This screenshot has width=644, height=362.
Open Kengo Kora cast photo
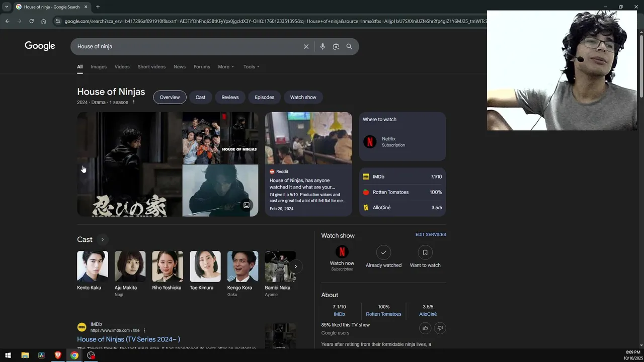pyautogui.click(x=243, y=266)
